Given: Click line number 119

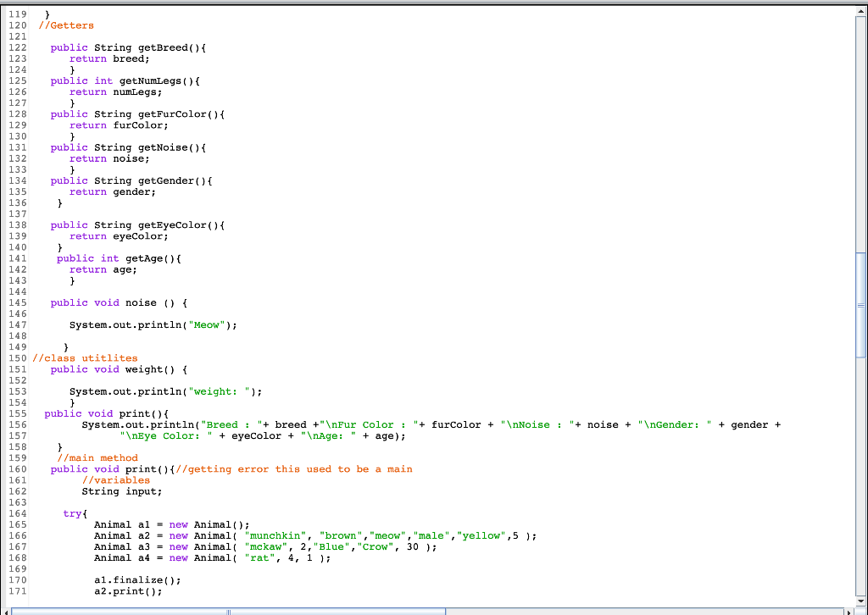Looking at the screenshot, I should (17, 14).
